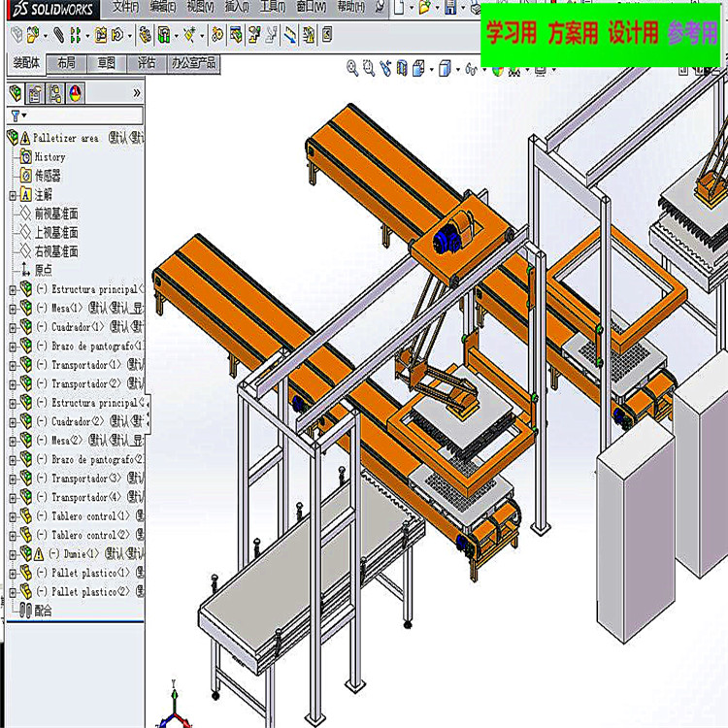728x728 pixels.
Task: Click the Assembly Features icon
Action: click(164, 35)
